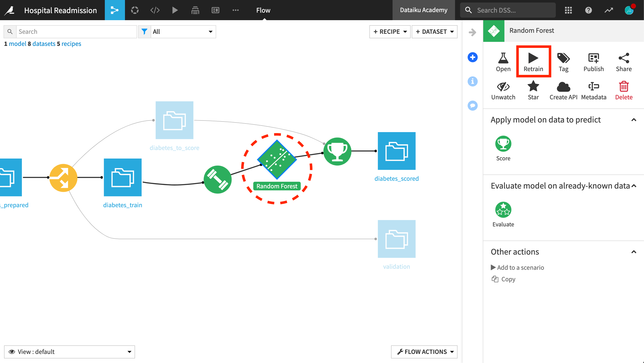This screenshot has width=644, height=363.
Task: Edit model Metadata
Action: 594,91
